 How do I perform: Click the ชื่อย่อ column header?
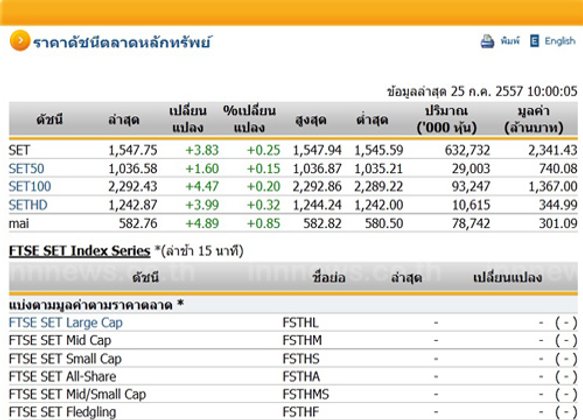point(329,277)
